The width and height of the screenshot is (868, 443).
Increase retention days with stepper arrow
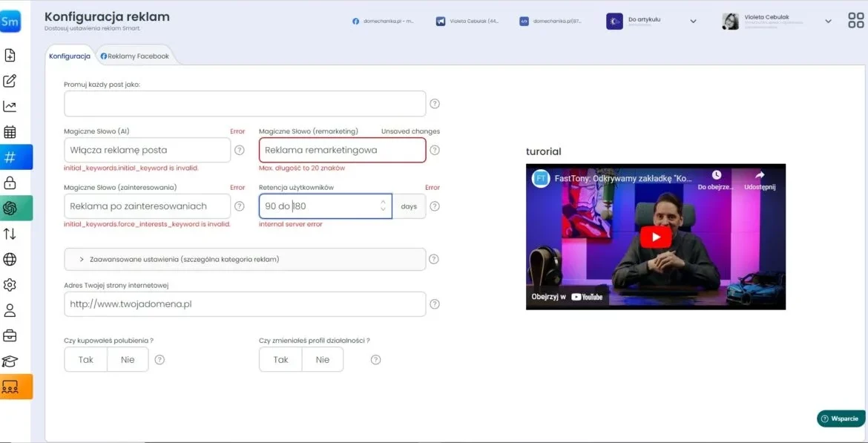coord(383,201)
